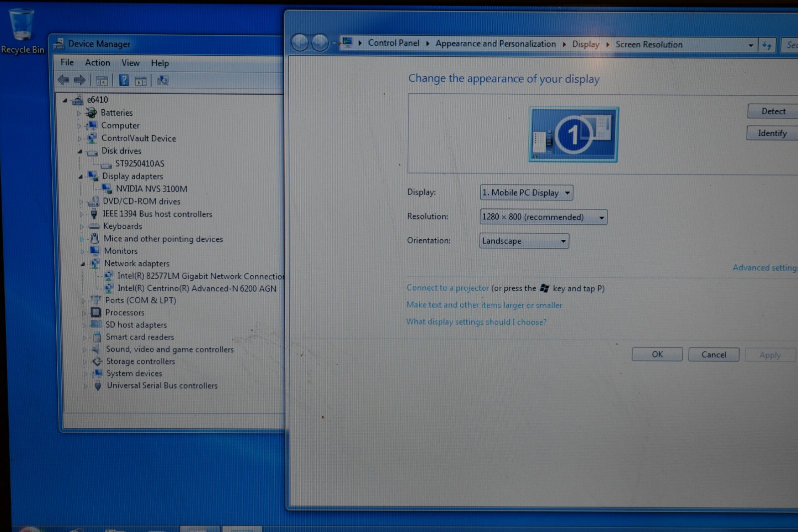This screenshot has width=798, height=532.
Task: Open the Display dropdown showing Mobile PC Display
Action: coord(526,192)
